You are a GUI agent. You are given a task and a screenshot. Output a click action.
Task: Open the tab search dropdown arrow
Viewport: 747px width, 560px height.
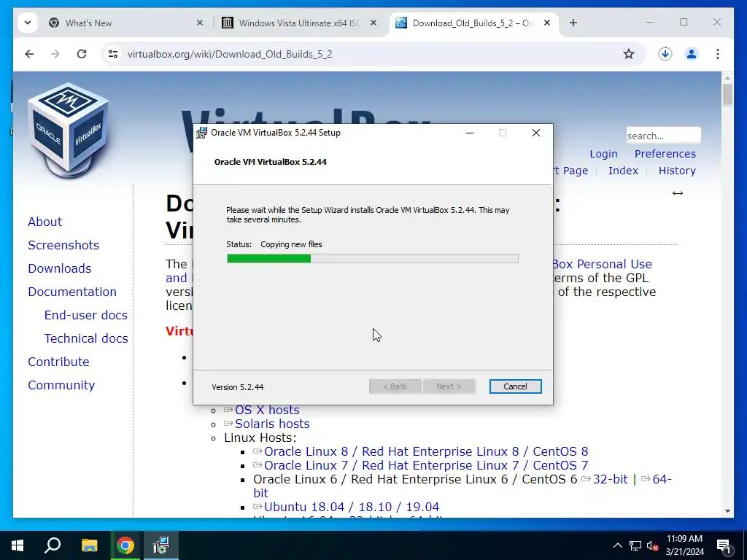[x=28, y=23]
